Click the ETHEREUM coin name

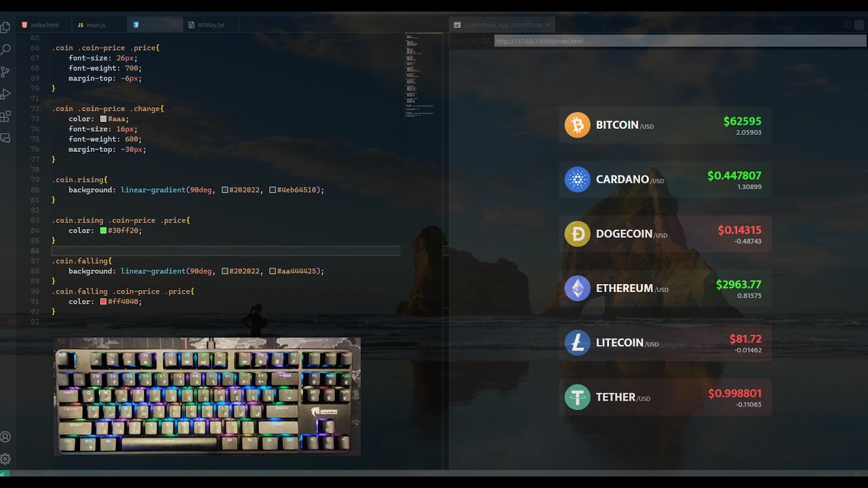click(625, 288)
